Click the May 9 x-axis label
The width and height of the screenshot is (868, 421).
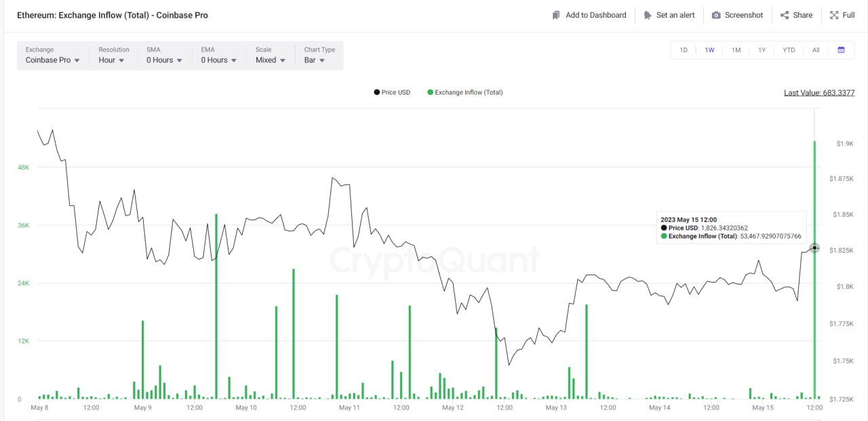click(143, 407)
